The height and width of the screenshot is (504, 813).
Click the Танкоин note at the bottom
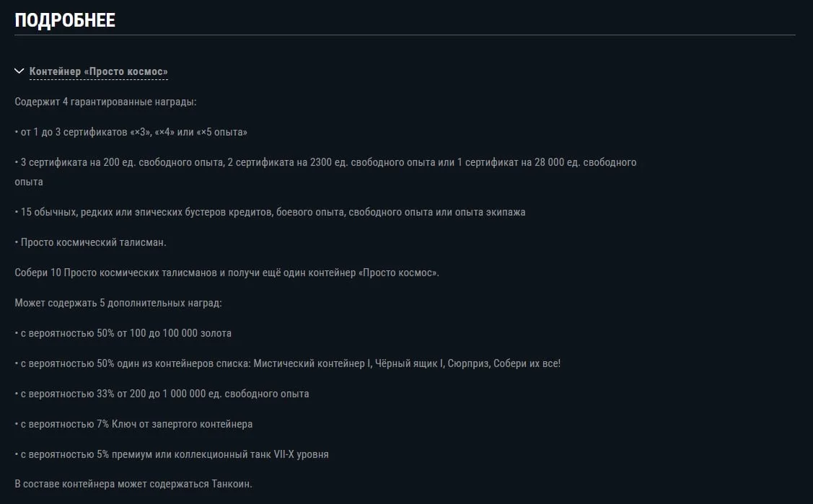133,484
